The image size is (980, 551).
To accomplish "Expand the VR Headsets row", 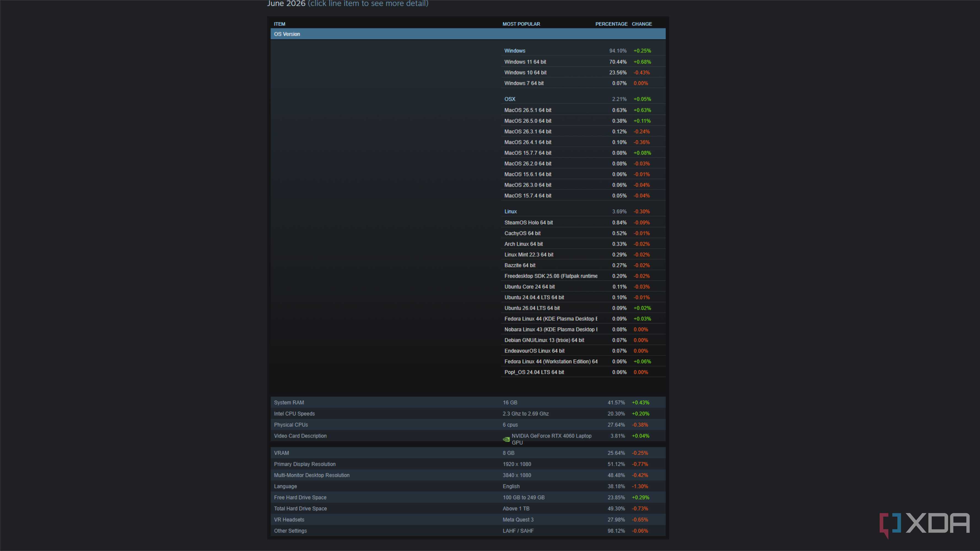I will pyautogui.click(x=468, y=519).
